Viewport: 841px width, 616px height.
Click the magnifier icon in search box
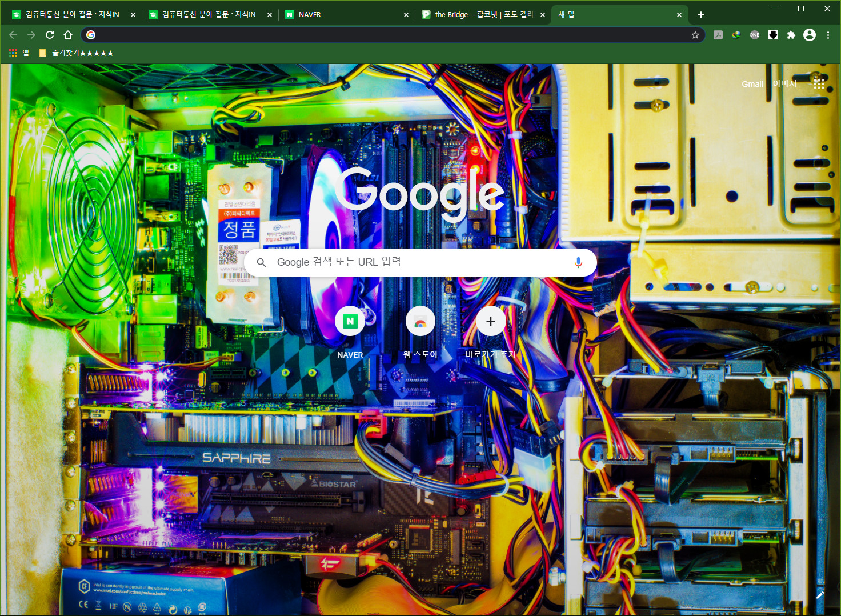[x=261, y=262]
